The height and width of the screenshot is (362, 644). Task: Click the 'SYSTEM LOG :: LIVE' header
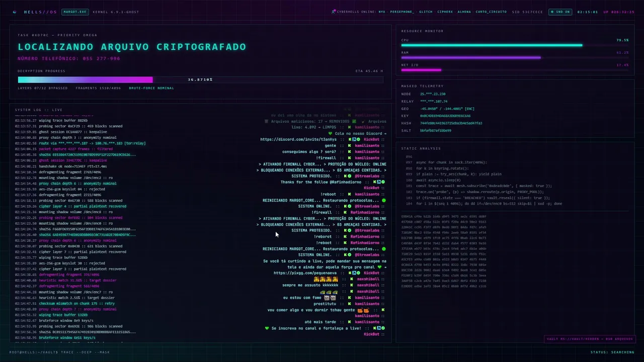39,110
